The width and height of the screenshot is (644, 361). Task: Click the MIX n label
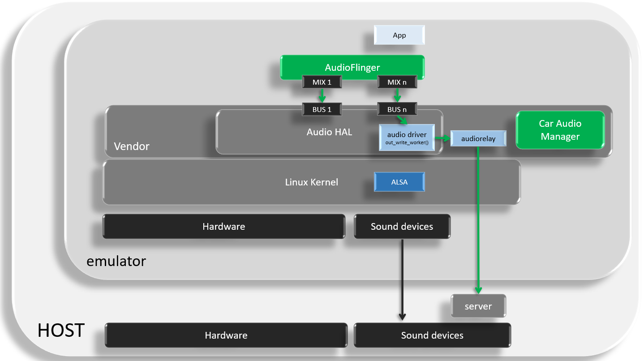[x=397, y=82]
